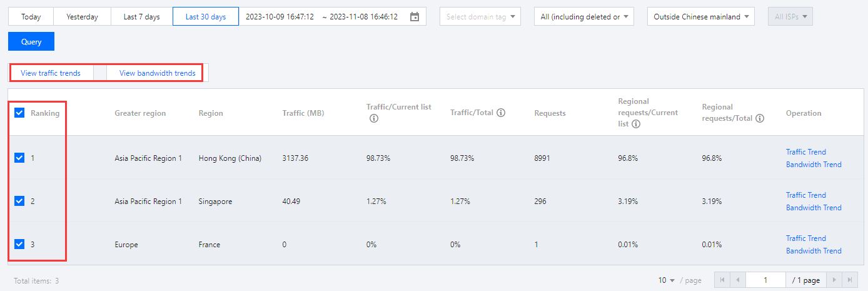The image size is (868, 291).
Task: Open the calendar date picker icon
Action: pyautogui.click(x=415, y=17)
